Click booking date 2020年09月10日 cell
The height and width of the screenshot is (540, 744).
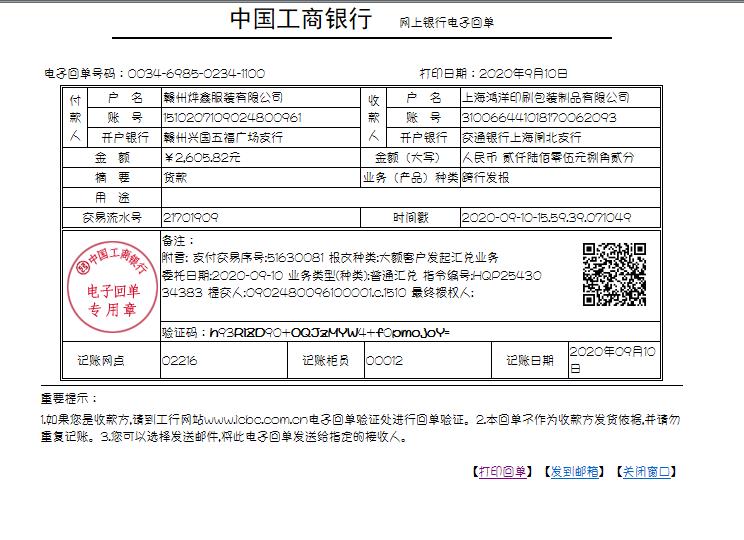click(x=614, y=360)
